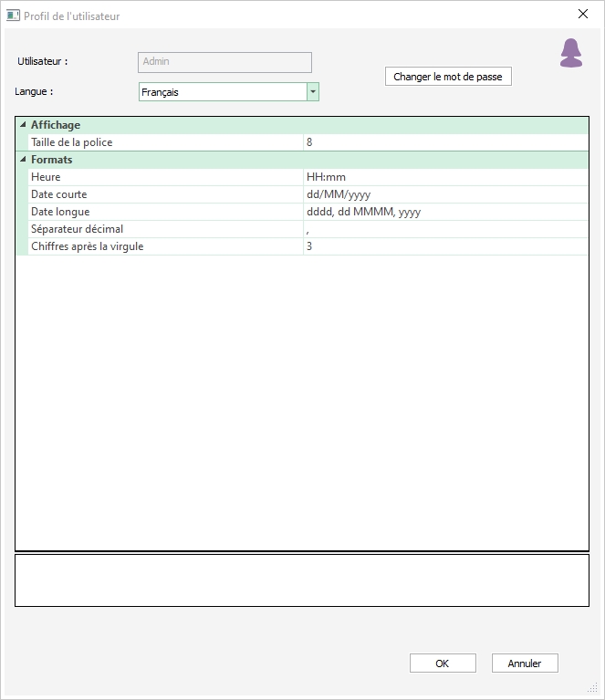Viewport: 605px width, 700px height.
Task: Open the Langue dropdown arrow
Action: pos(313,92)
